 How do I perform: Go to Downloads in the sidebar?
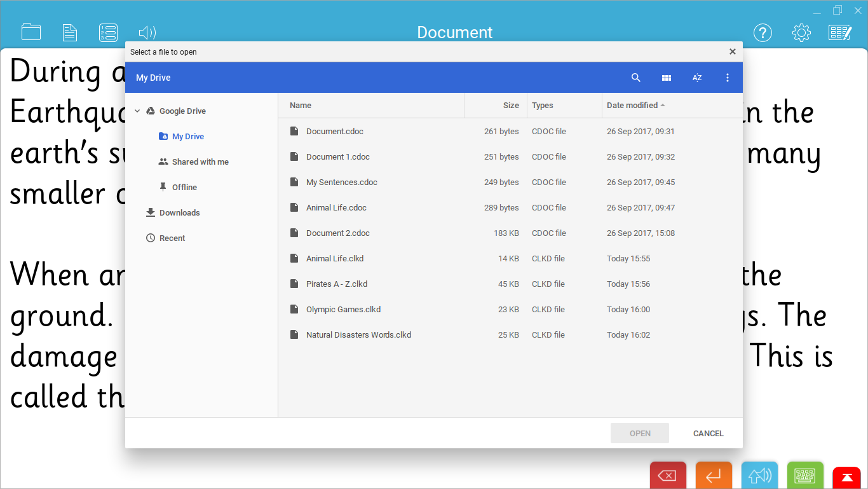click(x=179, y=212)
